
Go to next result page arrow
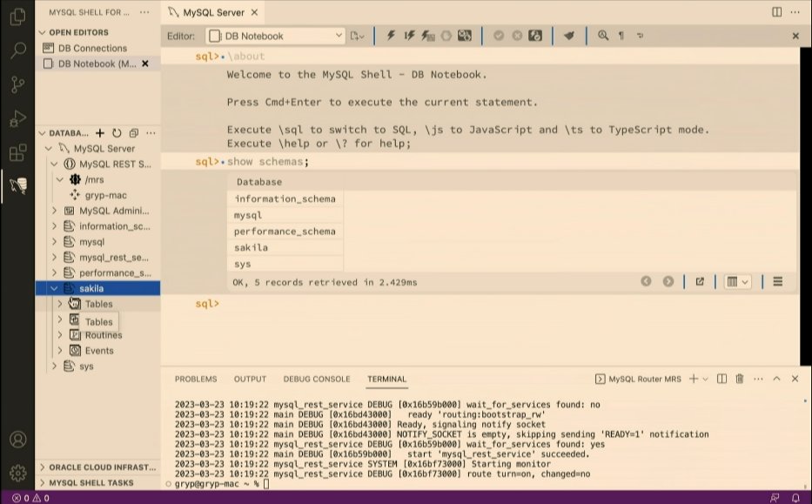(x=668, y=281)
